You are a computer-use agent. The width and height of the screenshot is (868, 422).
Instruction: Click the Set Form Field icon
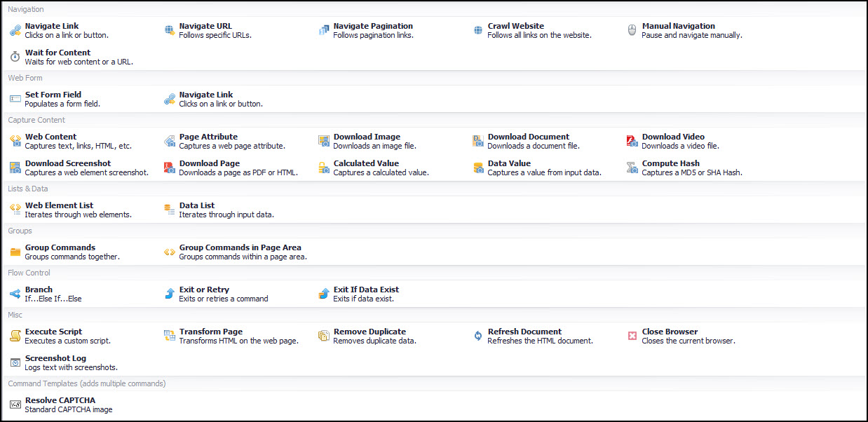[x=15, y=99]
